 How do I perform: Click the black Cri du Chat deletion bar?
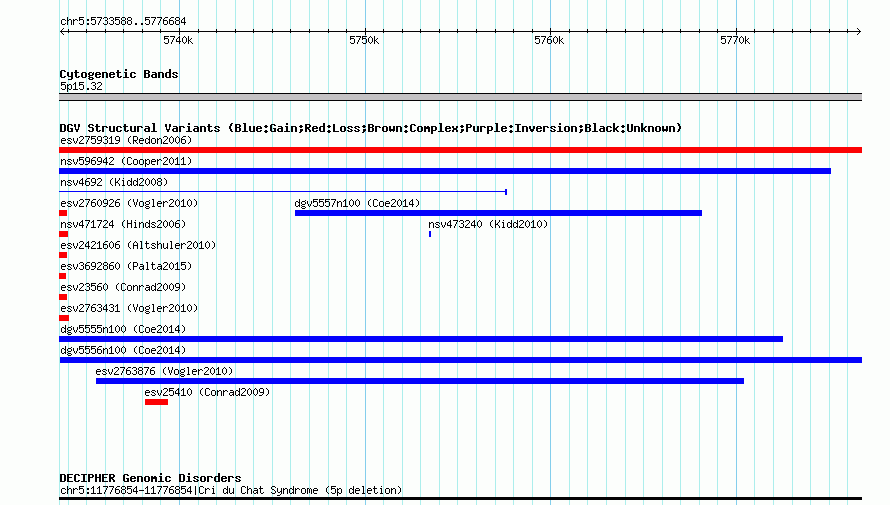point(460,499)
